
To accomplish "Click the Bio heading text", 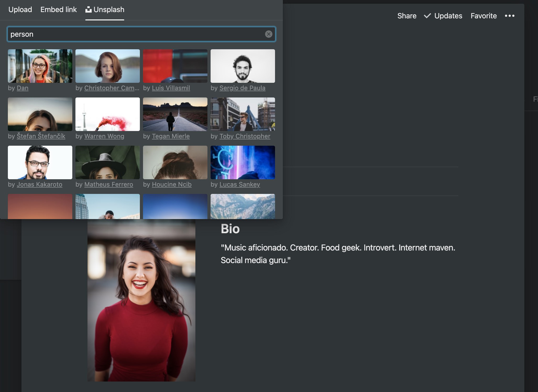I will point(230,229).
